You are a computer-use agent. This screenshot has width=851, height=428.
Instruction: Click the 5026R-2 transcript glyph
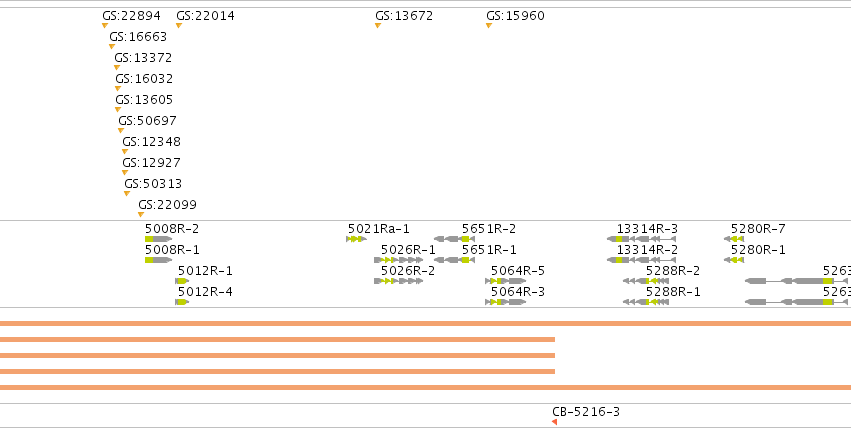(399, 281)
